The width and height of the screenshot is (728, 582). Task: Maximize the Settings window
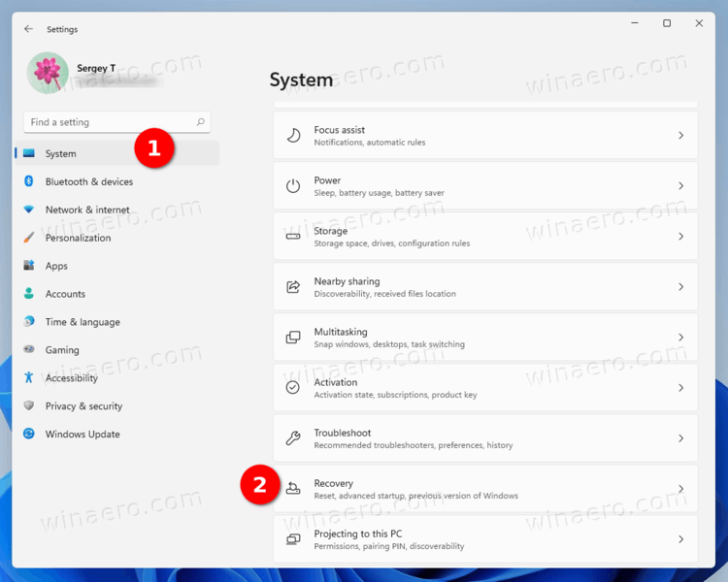[667, 22]
